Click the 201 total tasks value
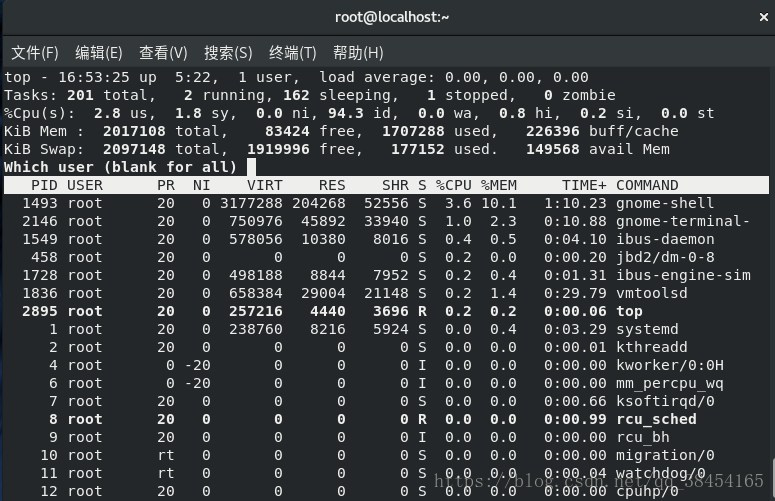Screen dimensions: 775x501 coord(80,95)
